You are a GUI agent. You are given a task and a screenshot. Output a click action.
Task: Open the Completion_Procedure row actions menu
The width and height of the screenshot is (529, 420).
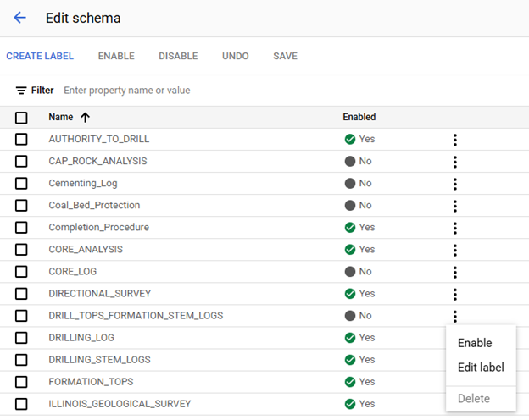[x=455, y=228]
